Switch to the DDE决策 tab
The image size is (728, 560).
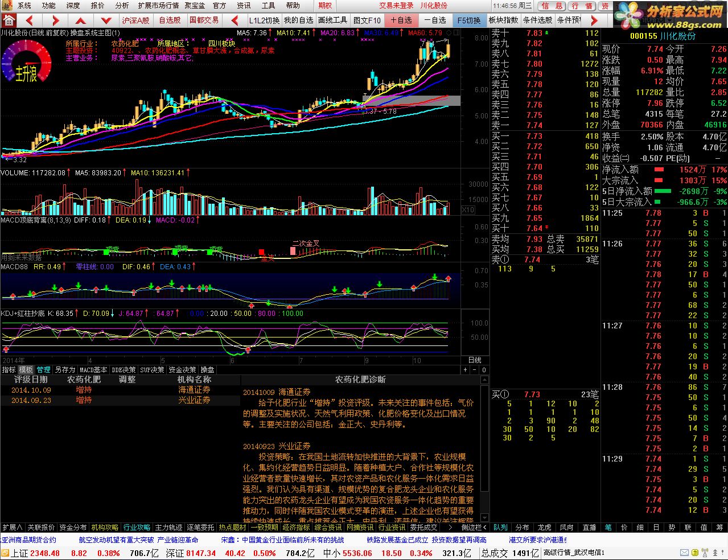tap(124, 370)
